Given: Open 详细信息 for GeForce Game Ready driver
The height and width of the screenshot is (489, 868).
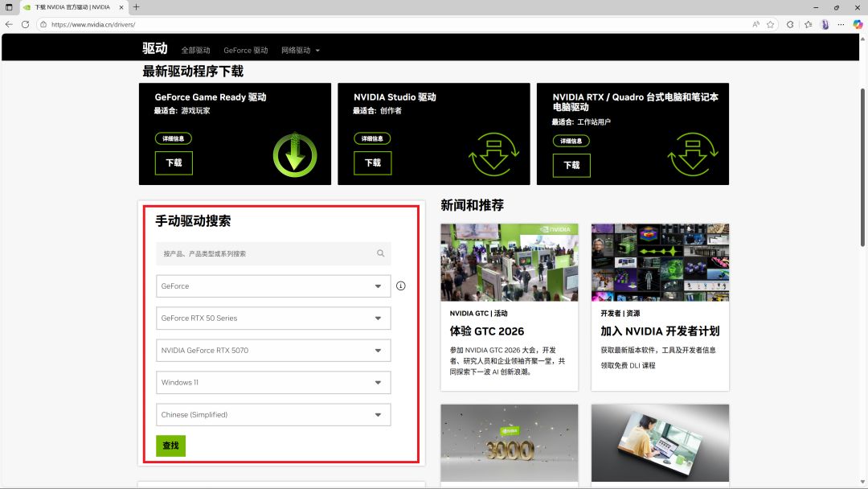Looking at the screenshot, I should coord(174,138).
